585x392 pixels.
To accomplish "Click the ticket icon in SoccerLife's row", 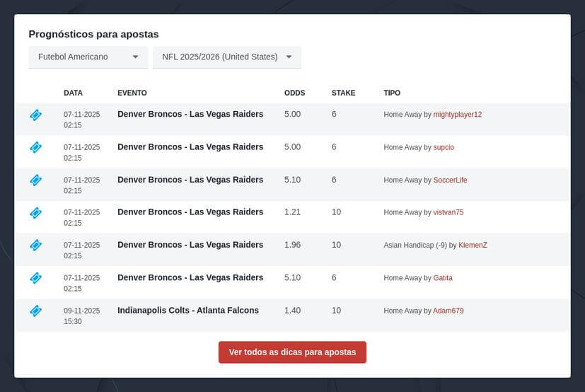I will coord(36,180).
